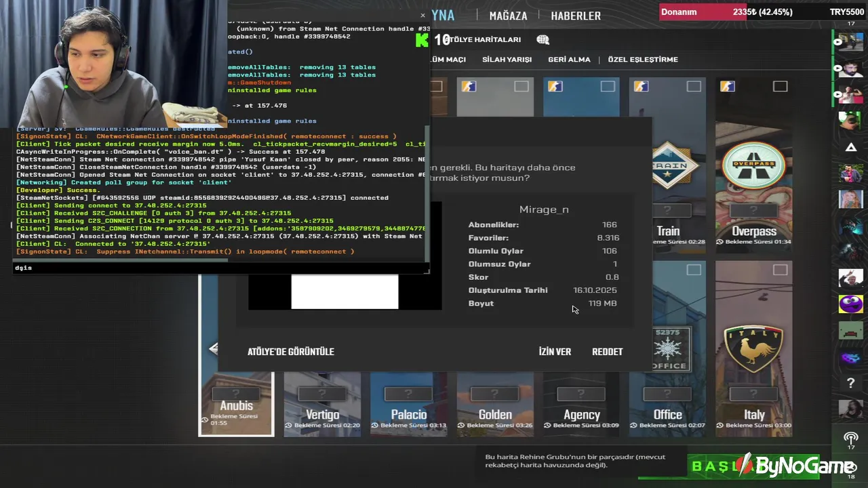Select the Anubis map card

(x=236, y=404)
